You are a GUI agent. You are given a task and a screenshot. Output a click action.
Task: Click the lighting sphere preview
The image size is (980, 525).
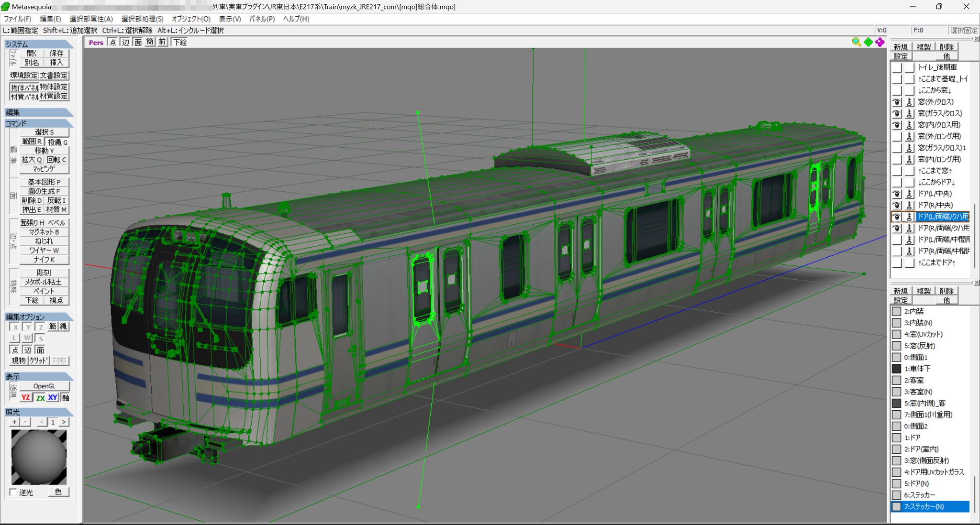[39, 457]
